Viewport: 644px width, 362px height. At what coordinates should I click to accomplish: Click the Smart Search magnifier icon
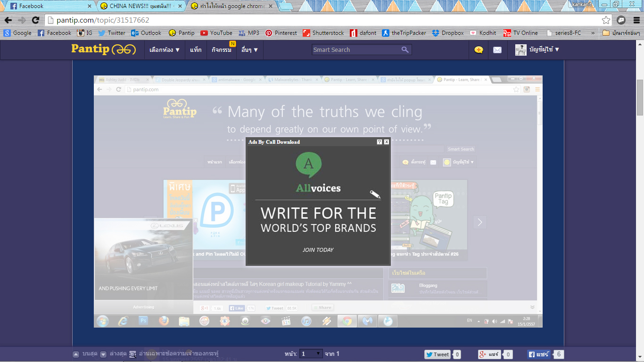(405, 49)
